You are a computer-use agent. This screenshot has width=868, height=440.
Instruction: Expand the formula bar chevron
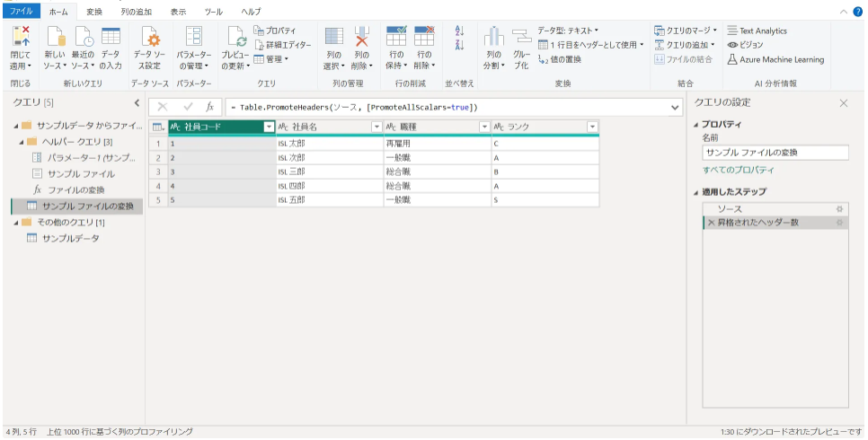click(676, 107)
